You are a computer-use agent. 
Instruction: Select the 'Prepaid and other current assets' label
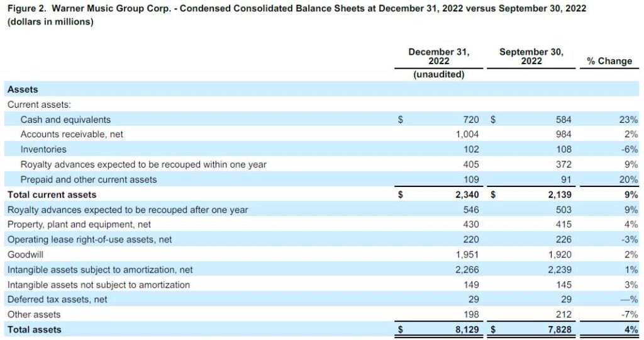(88, 179)
